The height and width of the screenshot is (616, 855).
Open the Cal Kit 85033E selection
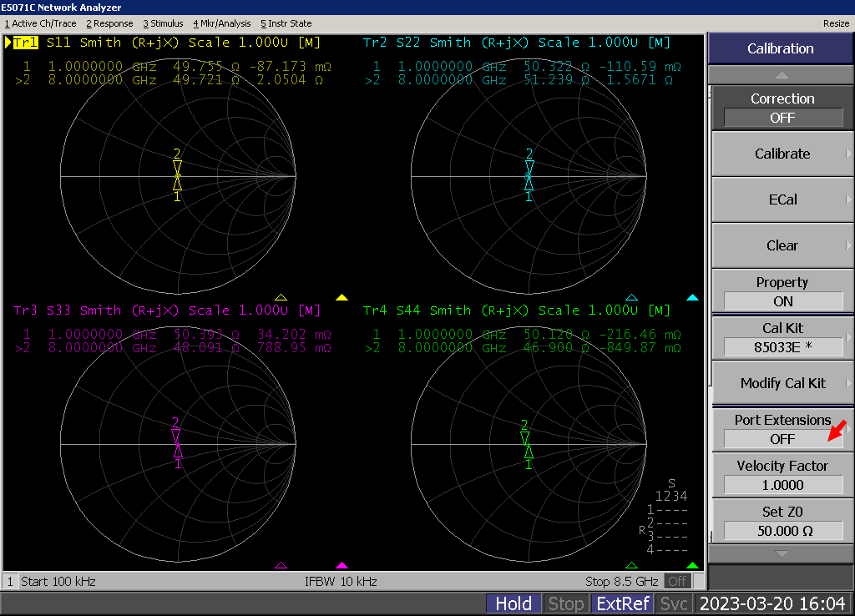[x=782, y=337]
